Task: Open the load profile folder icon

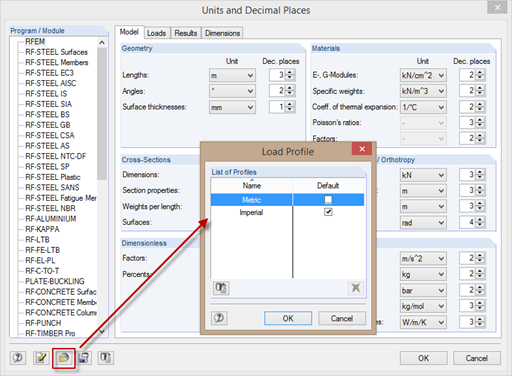Action: tap(64, 358)
